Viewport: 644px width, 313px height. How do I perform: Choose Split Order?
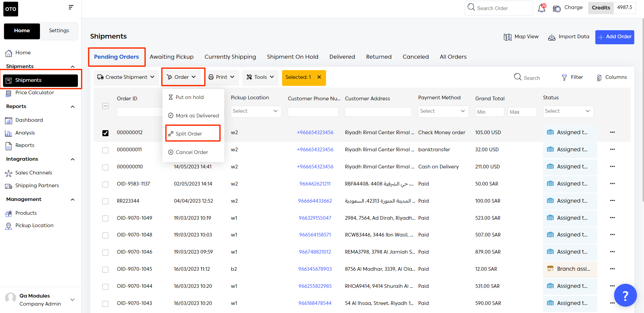tap(193, 134)
